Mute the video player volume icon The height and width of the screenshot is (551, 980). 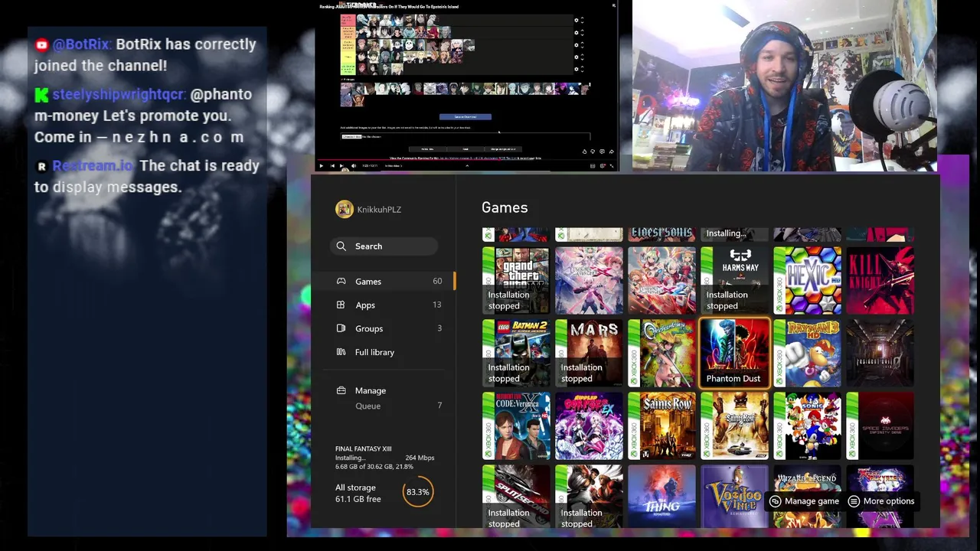click(354, 166)
